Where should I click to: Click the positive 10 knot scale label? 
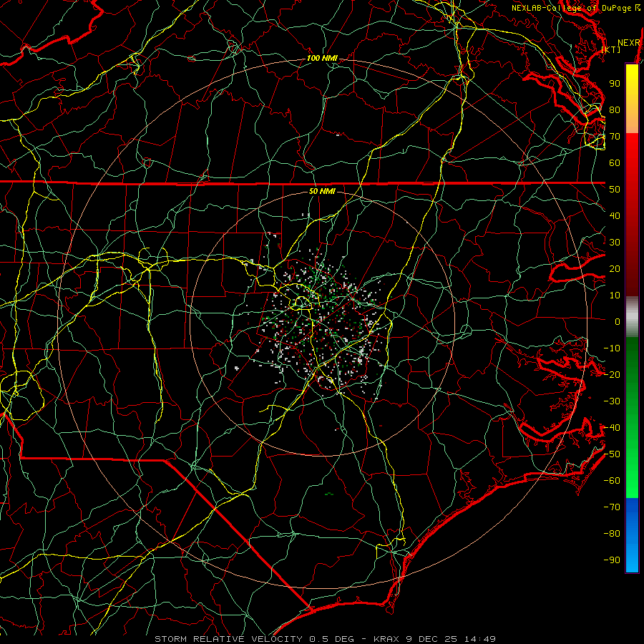[615, 296]
